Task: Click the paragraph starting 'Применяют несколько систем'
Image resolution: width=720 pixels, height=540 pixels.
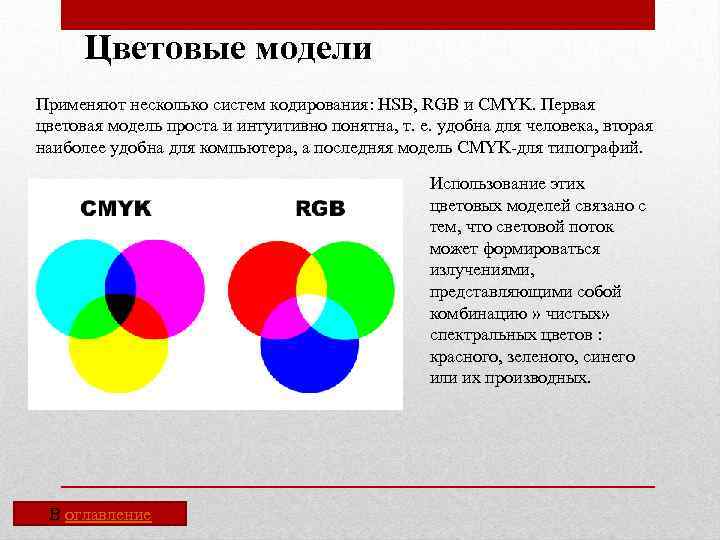Action: point(344,126)
